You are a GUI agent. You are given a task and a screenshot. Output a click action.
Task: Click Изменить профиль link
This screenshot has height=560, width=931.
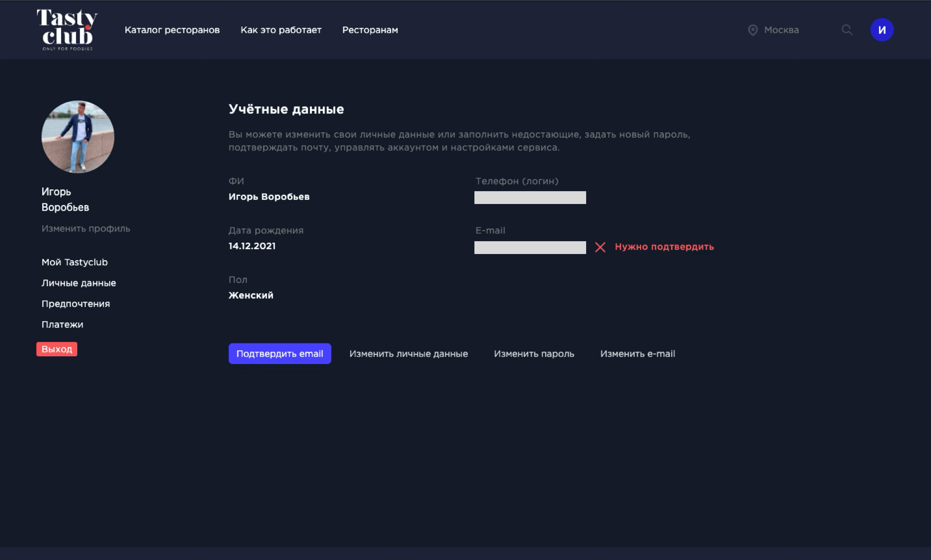86,228
